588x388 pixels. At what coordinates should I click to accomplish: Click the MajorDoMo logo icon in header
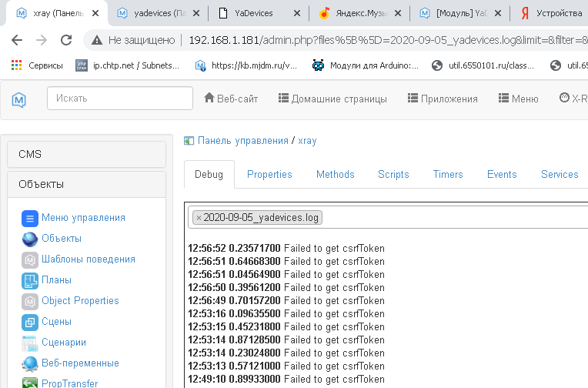pos(20,99)
